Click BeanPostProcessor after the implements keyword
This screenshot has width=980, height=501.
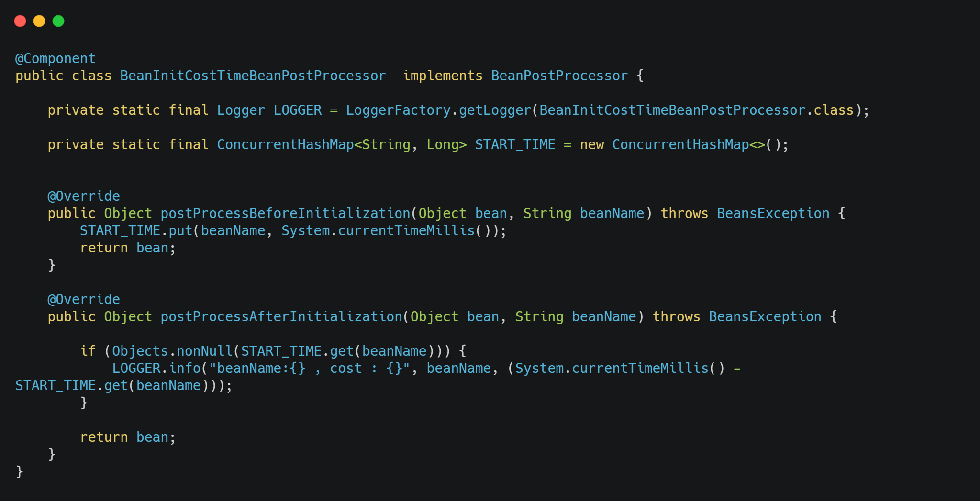559,76
